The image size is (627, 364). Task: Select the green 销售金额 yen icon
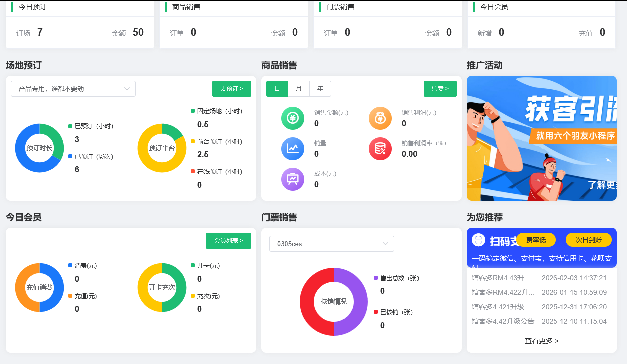[x=293, y=118]
